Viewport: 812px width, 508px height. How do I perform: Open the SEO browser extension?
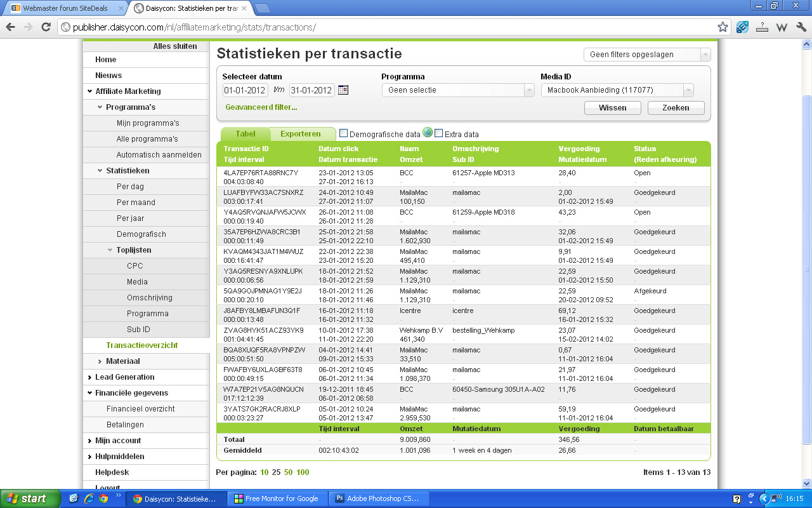pos(742,27)
